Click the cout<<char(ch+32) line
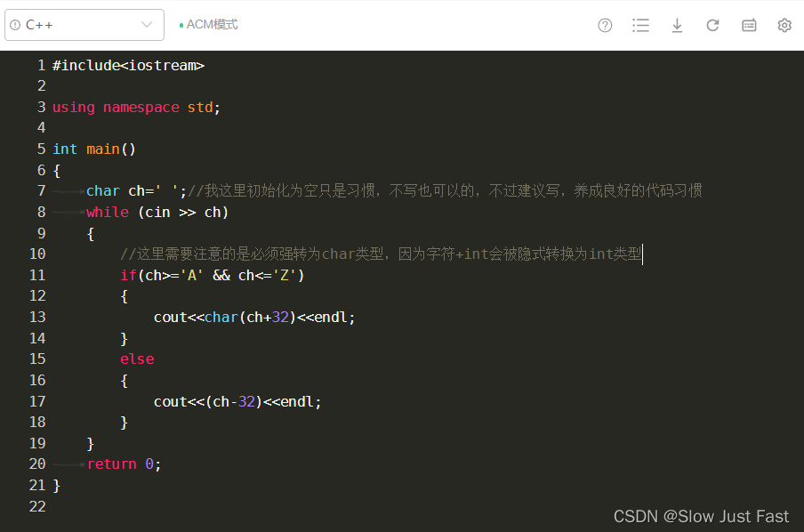804x532 pixels. coord(254,317)
